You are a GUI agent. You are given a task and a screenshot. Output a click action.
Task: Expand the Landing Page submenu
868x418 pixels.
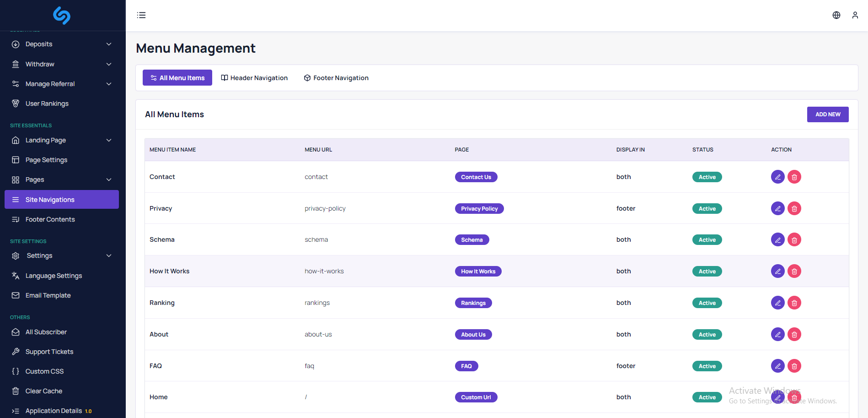(62, 140)
